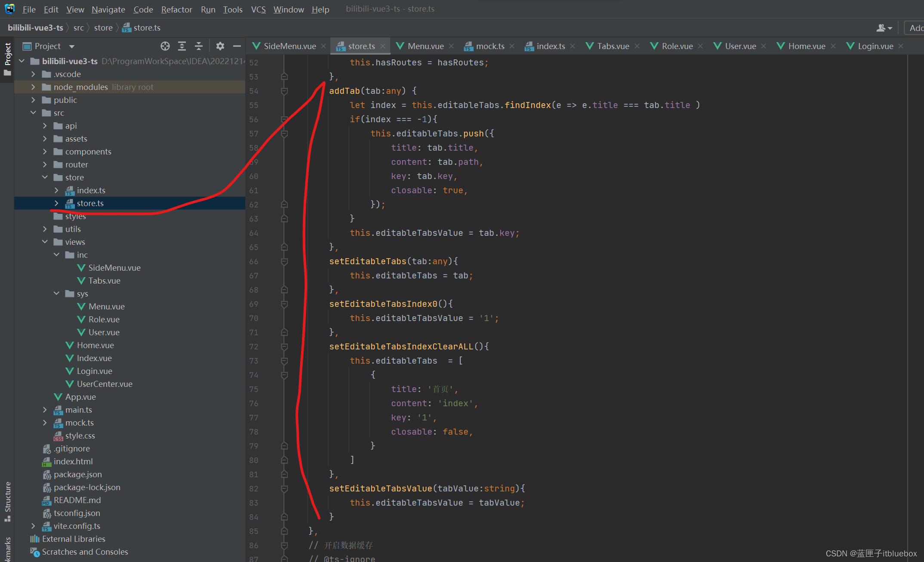Toggle code folding for addTab at line 54

tap(284, 91)
